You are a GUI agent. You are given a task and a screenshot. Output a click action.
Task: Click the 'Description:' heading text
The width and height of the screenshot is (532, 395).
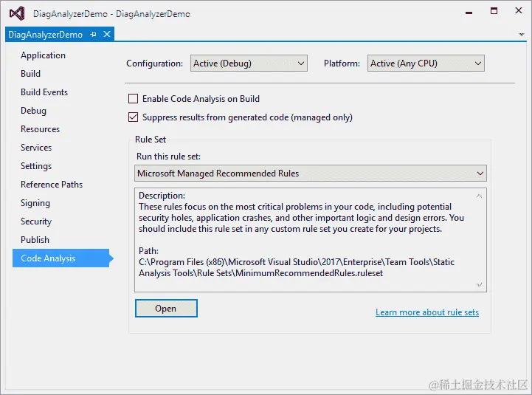(162, 196)
